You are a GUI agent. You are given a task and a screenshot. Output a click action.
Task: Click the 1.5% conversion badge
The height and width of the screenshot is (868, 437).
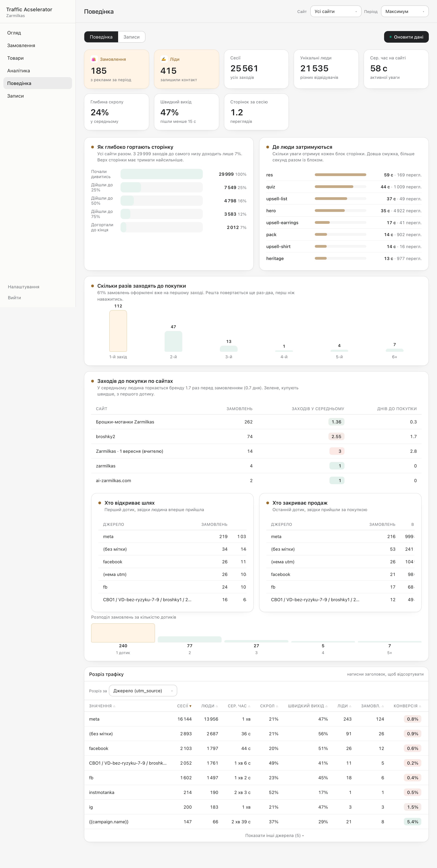(x=412, y=807)
